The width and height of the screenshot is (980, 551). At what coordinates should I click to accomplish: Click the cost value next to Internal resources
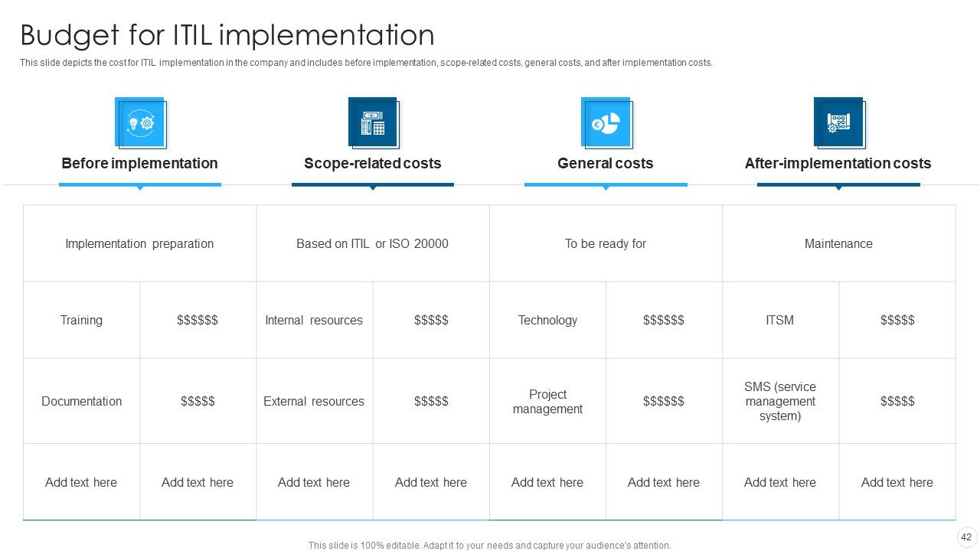point(431,320)
